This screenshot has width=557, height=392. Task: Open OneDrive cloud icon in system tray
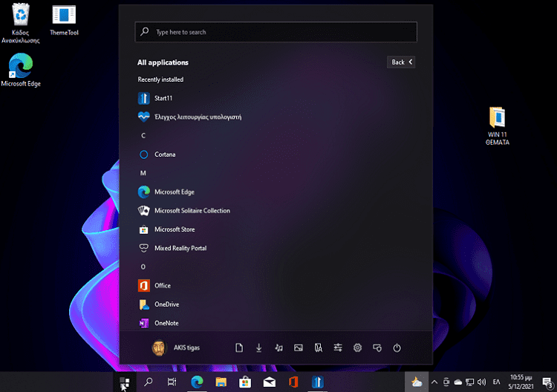coord(458,382)
